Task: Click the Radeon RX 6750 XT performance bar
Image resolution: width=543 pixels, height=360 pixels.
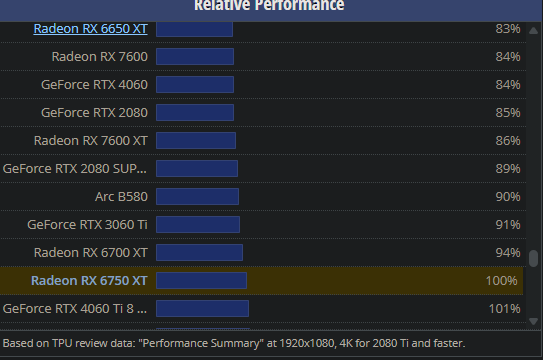Action: click(202, 281)
